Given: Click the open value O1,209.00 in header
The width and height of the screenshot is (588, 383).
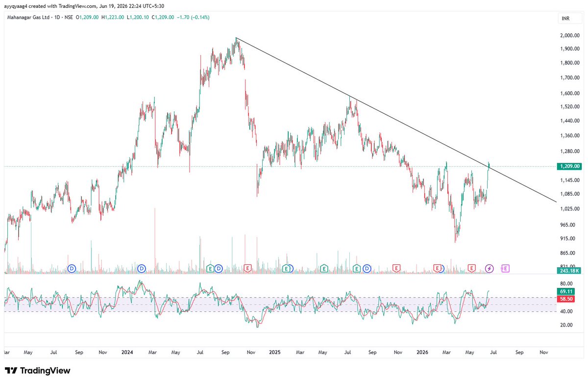Looking at the screenshot, I should [87, 17].
